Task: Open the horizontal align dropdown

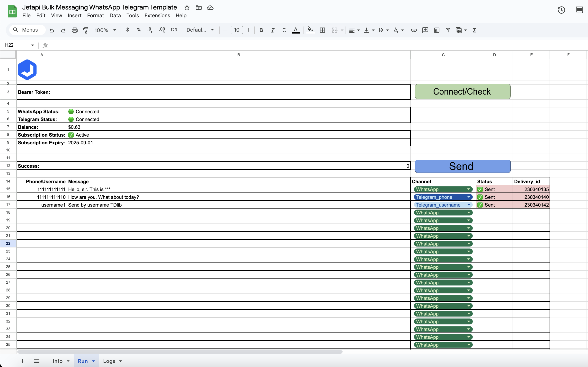Action: pyautogui.click(x=354, y=30)
